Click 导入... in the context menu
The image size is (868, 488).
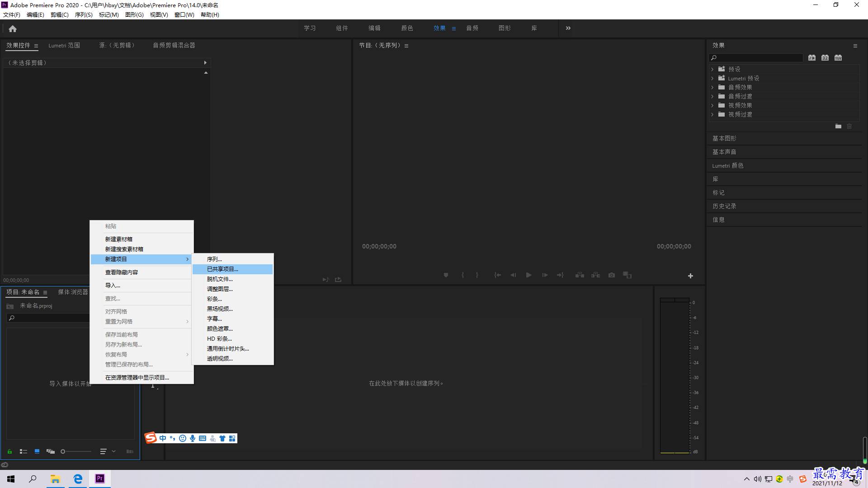(142, 286)
